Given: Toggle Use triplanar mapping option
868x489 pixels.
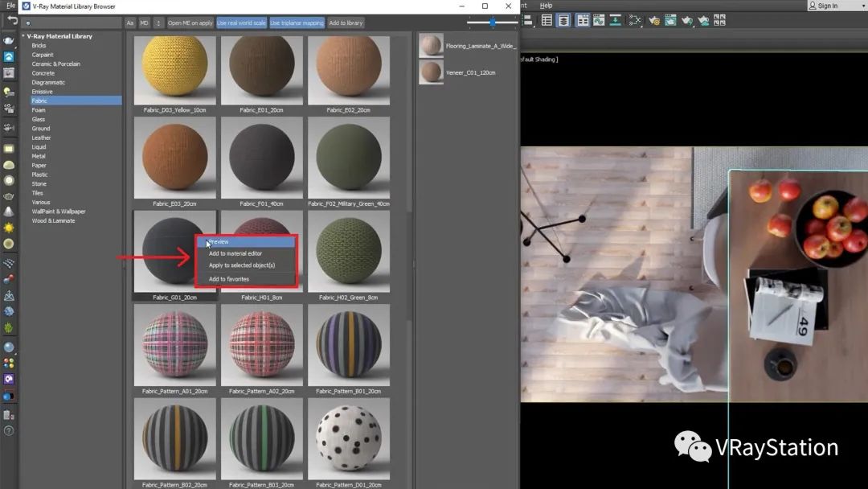Looking at the screenshot, I should click(297, 23).
